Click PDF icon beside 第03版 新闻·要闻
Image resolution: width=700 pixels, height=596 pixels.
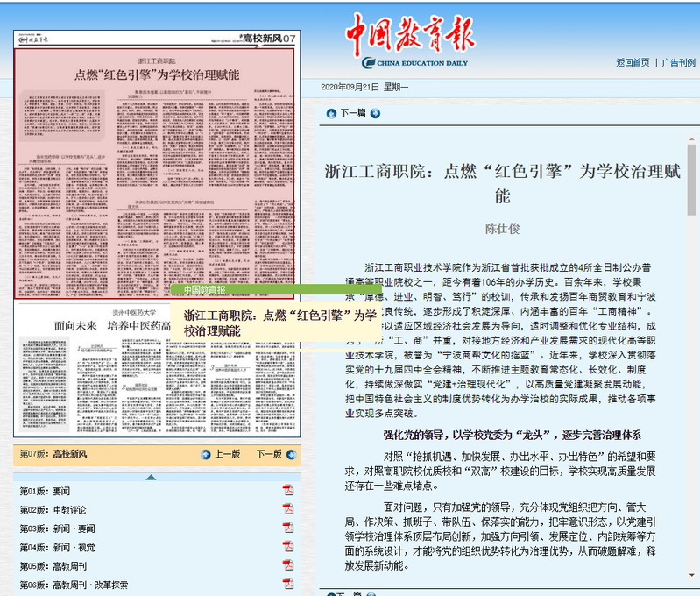click(287, 529)
